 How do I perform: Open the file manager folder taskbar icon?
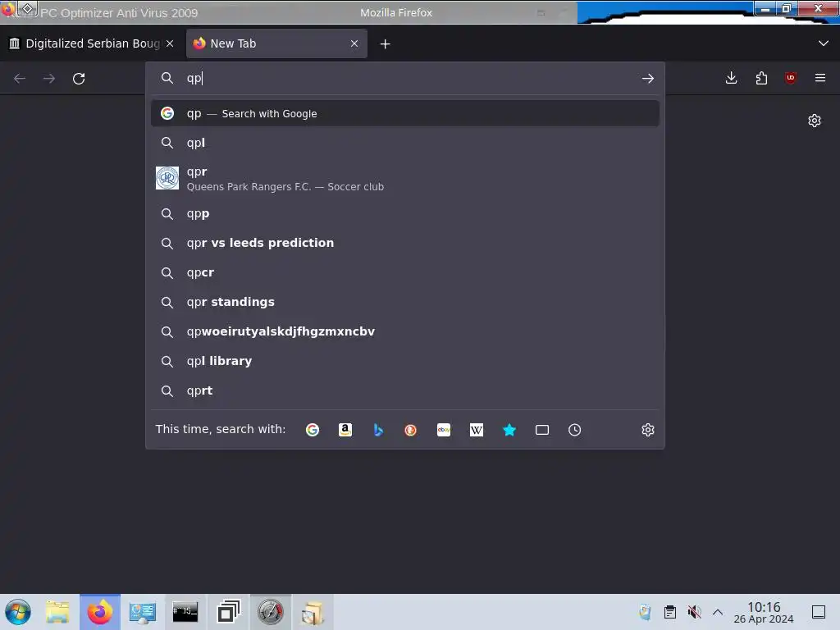coord(57,612)
